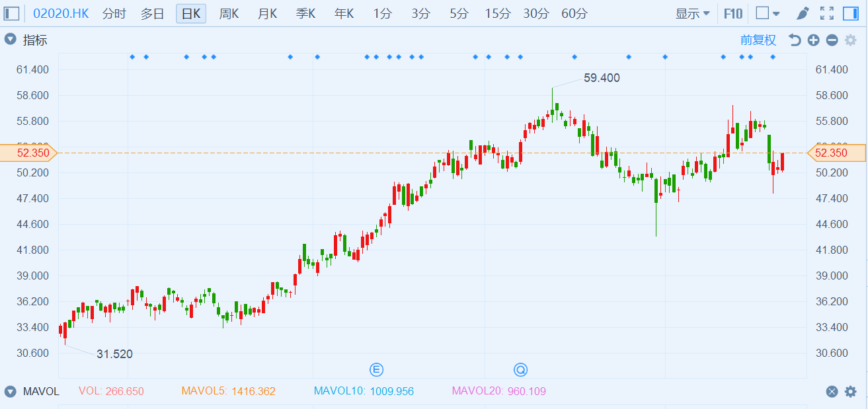The height and width of the screenshot is (409, 868).
Task: Toggle the right sidebar panel icon
Action: [851, 13]
